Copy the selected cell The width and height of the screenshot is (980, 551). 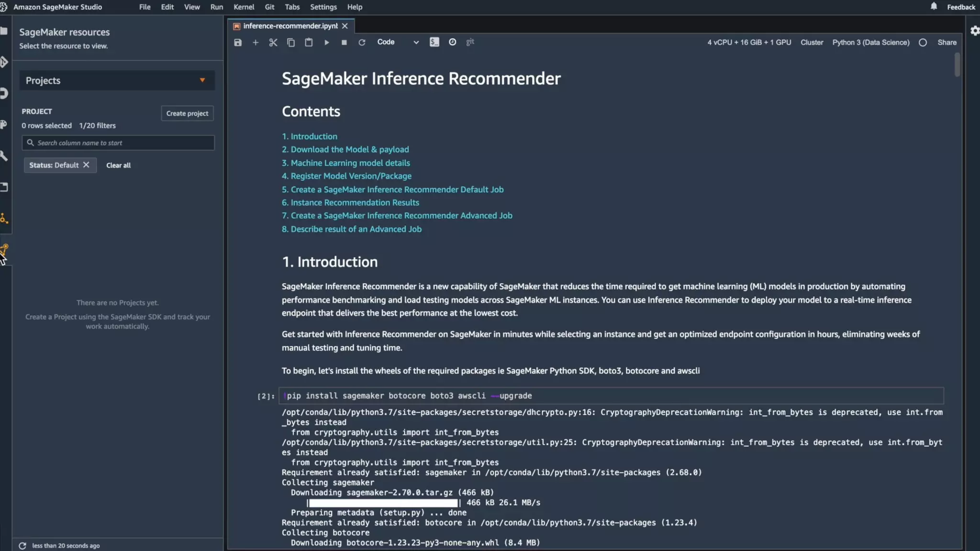[291, 43]
